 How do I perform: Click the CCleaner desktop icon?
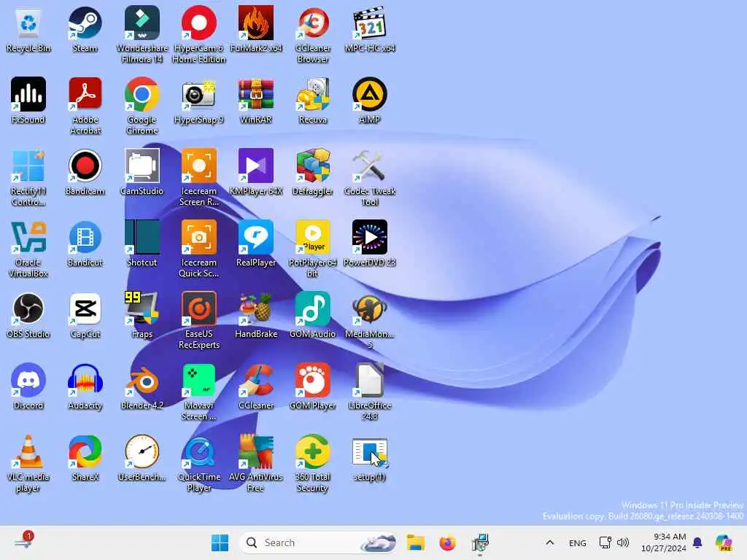[256, 387]
